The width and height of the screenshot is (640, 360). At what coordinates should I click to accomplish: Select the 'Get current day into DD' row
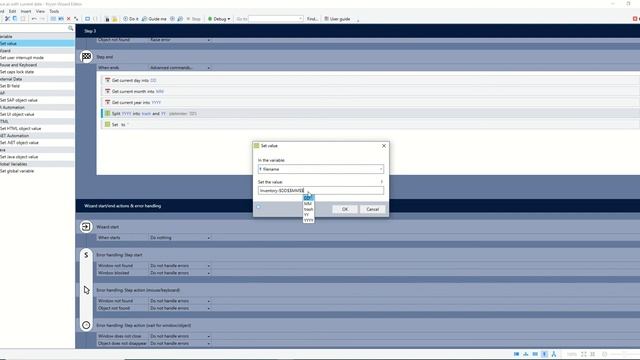coord(371,80)
